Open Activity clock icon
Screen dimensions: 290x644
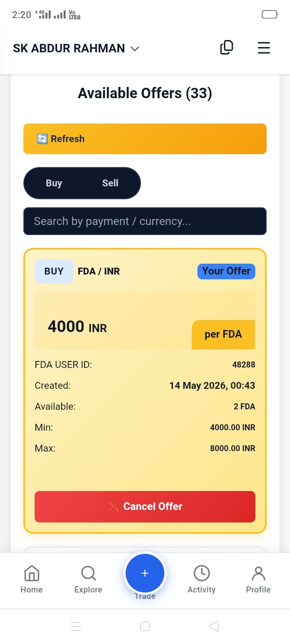click(x=201, y=573)
